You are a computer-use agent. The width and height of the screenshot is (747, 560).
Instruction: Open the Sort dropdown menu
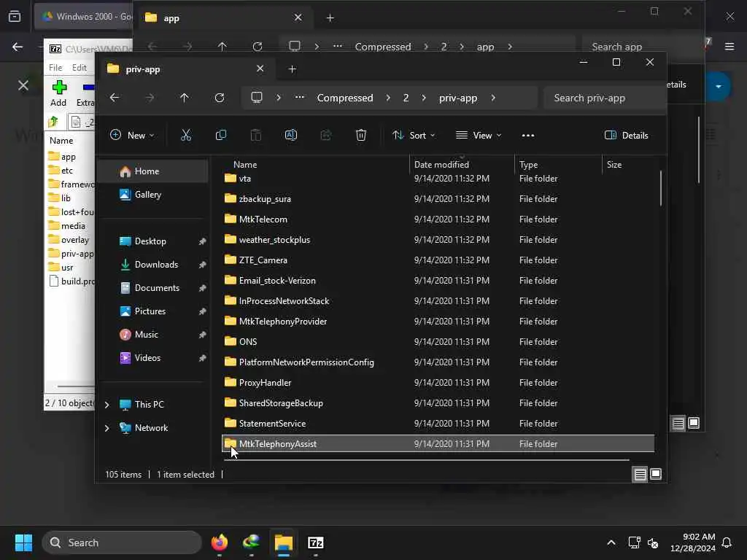click(414, 135)
